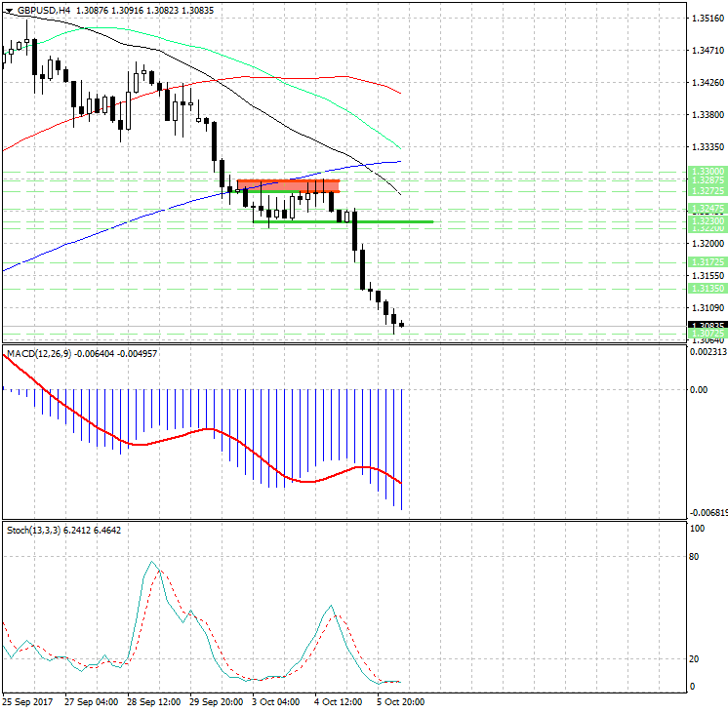Click price axis label 1.32000
Image resolution: width=728 pixels, height=713 pixels.
click(708, 243)
